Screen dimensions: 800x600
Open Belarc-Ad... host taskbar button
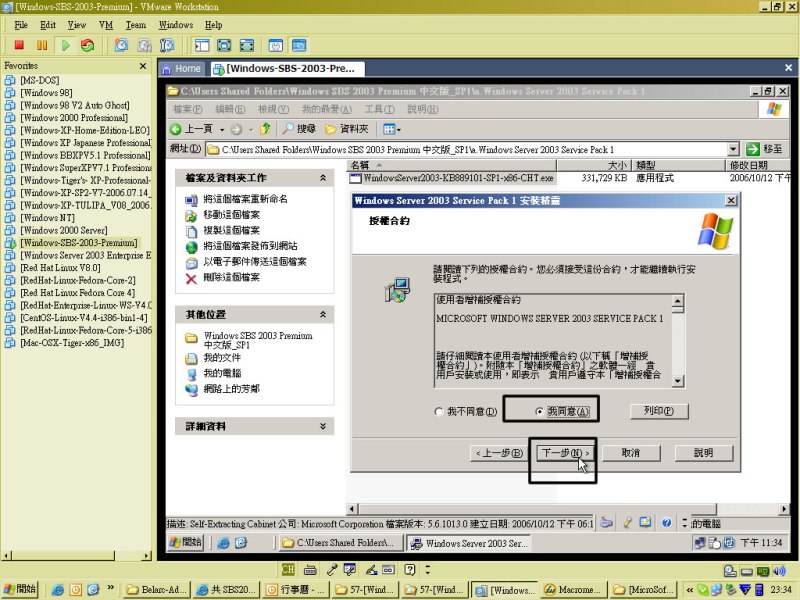tap(157, 590)
